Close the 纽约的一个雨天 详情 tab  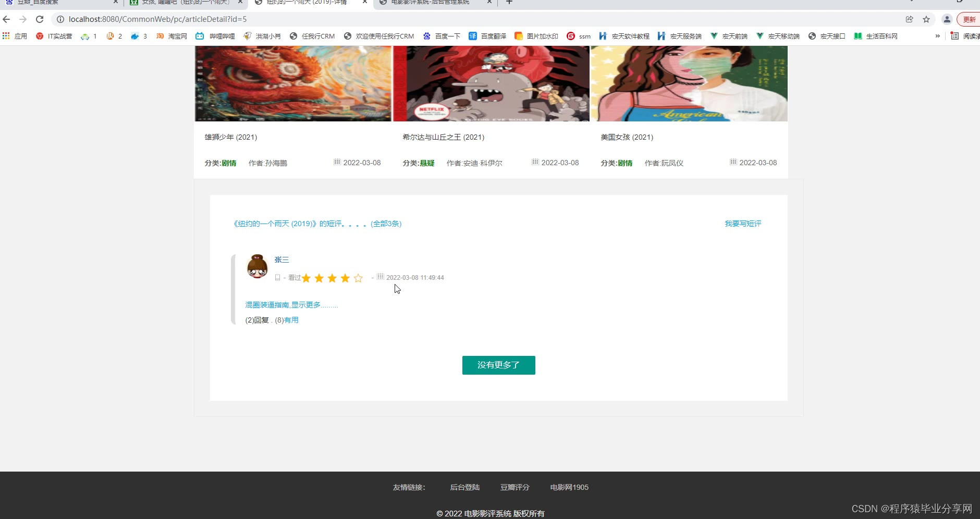[365, 2]
